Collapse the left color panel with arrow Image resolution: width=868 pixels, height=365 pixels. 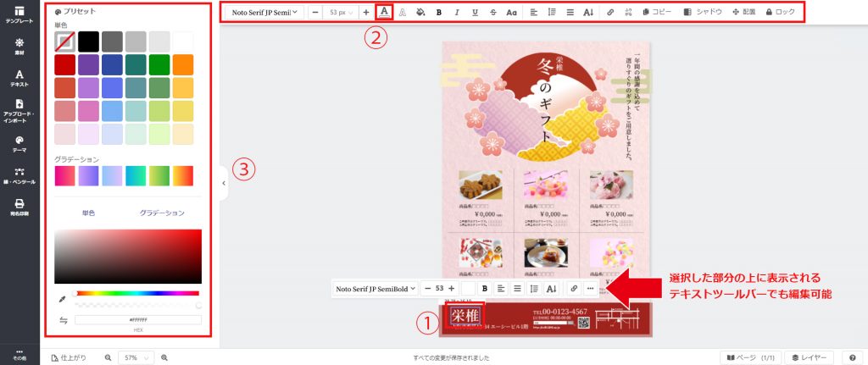tap(224, 182)
